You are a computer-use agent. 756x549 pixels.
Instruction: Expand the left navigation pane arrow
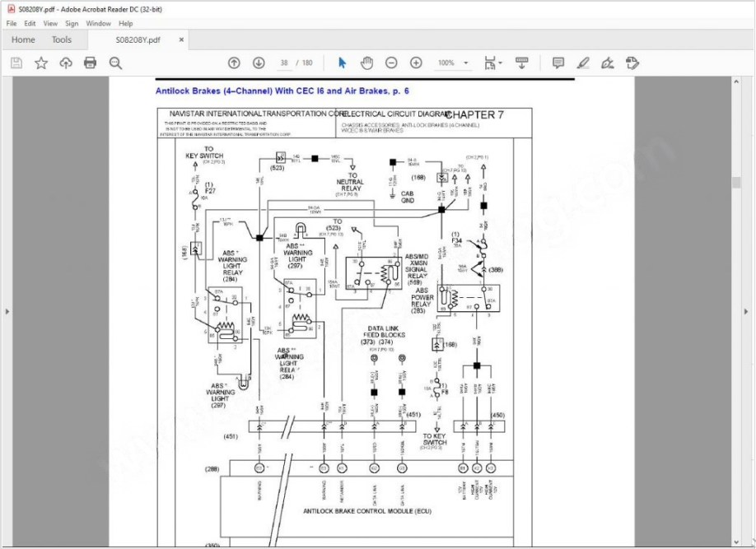[x=7, y=312]
